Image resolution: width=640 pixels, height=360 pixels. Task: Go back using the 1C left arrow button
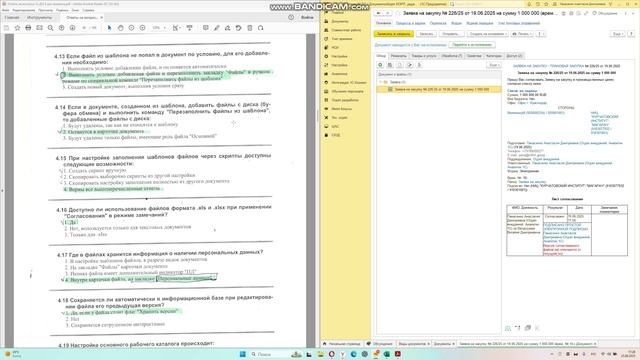click(379, 13)
